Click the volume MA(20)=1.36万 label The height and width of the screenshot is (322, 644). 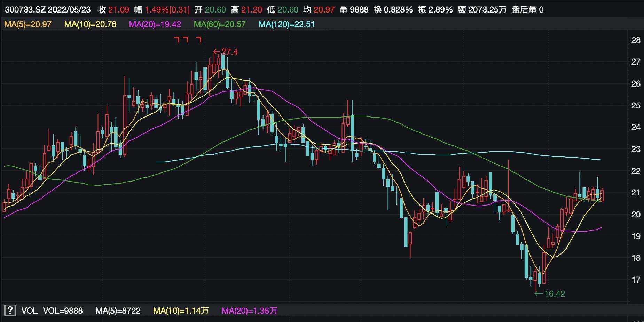tap(250, 311)
